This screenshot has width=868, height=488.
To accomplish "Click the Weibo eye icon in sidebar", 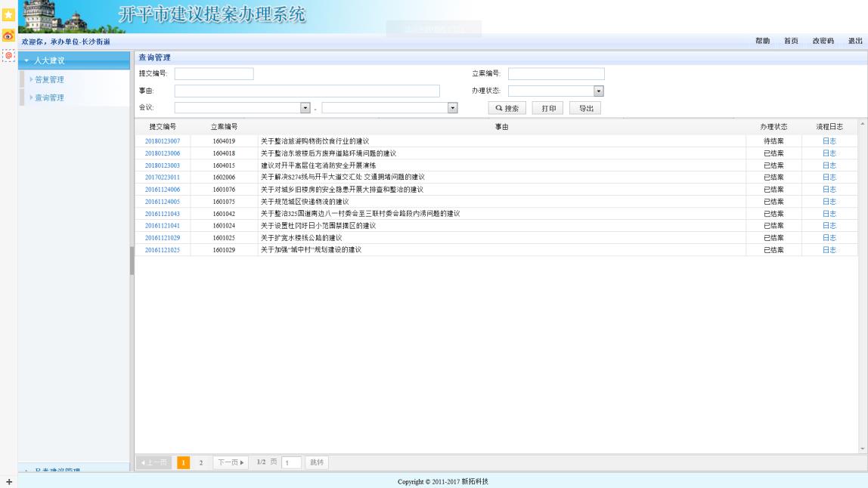I will tap(8, 36).
